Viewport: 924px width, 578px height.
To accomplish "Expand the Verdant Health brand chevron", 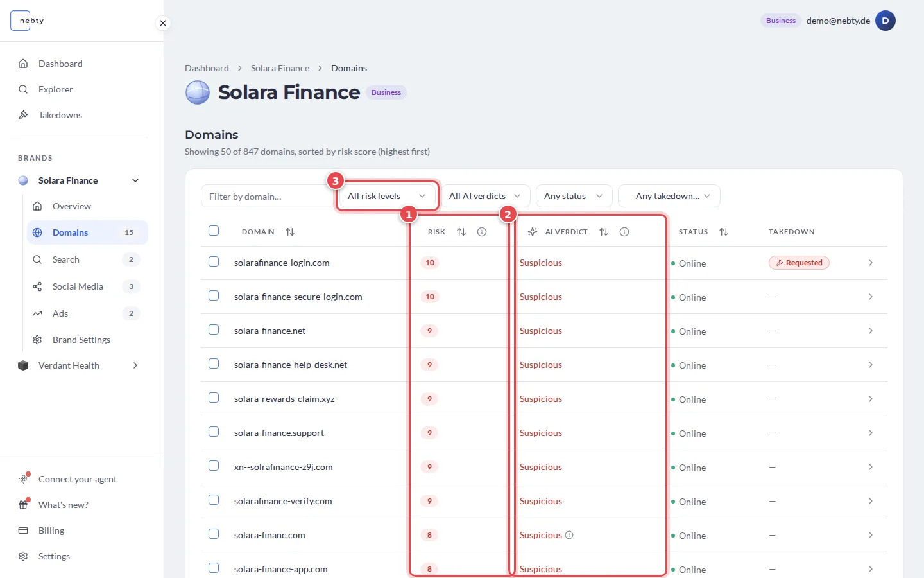I will coord(135,365).
